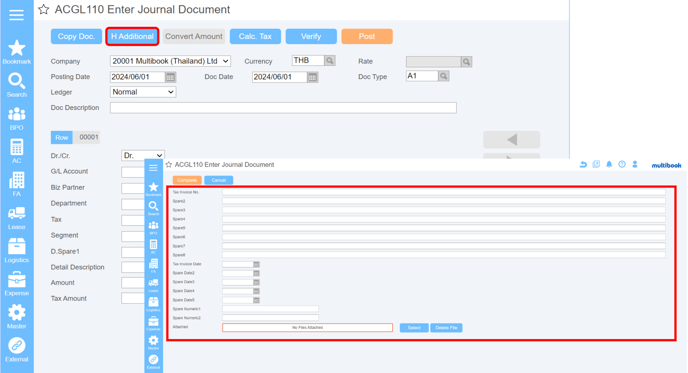
Task: Open Tax Invoice Date calendar picker
Action: coord(256,264)
